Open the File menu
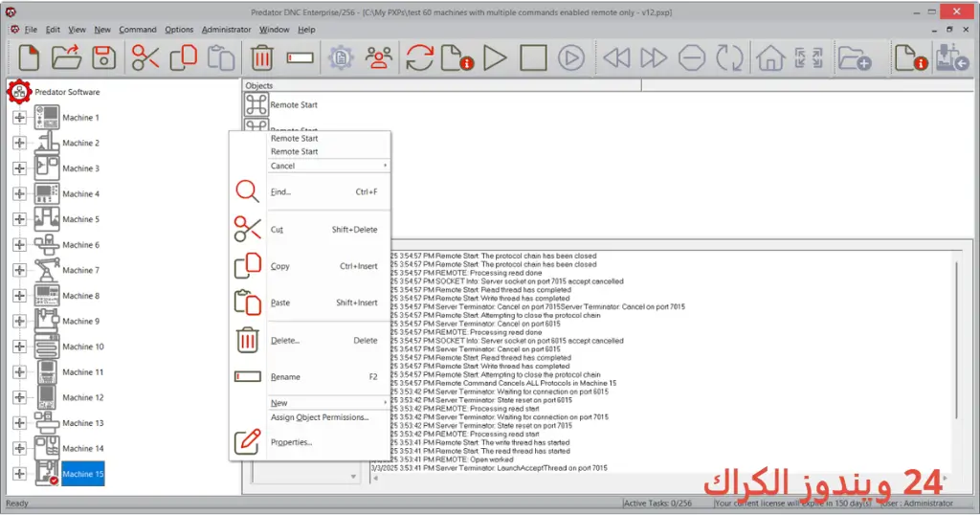The height and width of the screenshot is (515, 980). coord(31,30)
